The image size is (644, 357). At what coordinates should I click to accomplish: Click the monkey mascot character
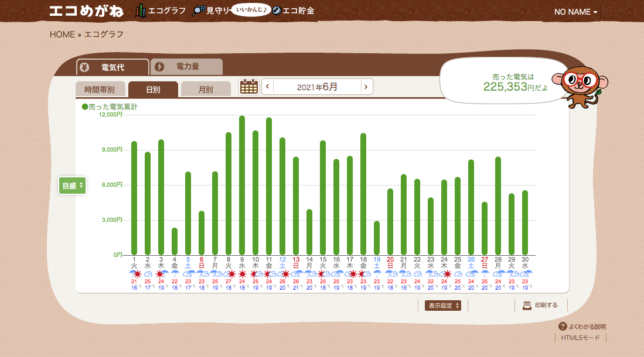[x=580, y=87]
